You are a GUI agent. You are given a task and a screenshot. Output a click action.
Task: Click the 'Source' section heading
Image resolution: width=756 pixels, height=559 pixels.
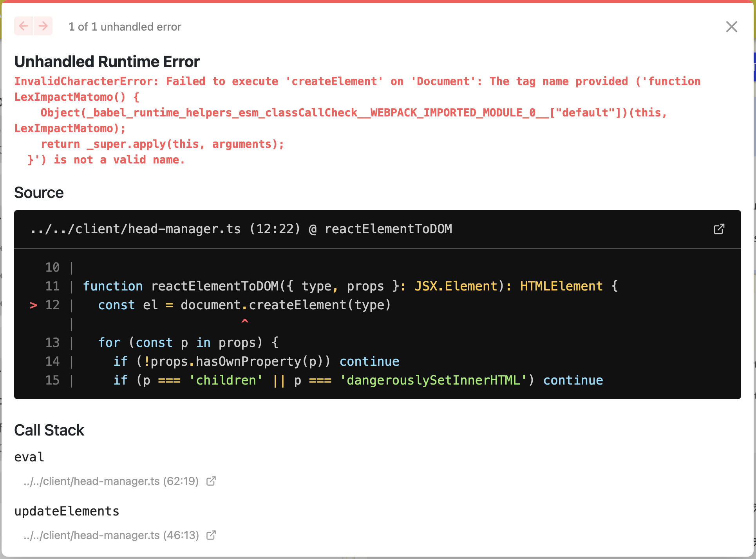[39, 193]
